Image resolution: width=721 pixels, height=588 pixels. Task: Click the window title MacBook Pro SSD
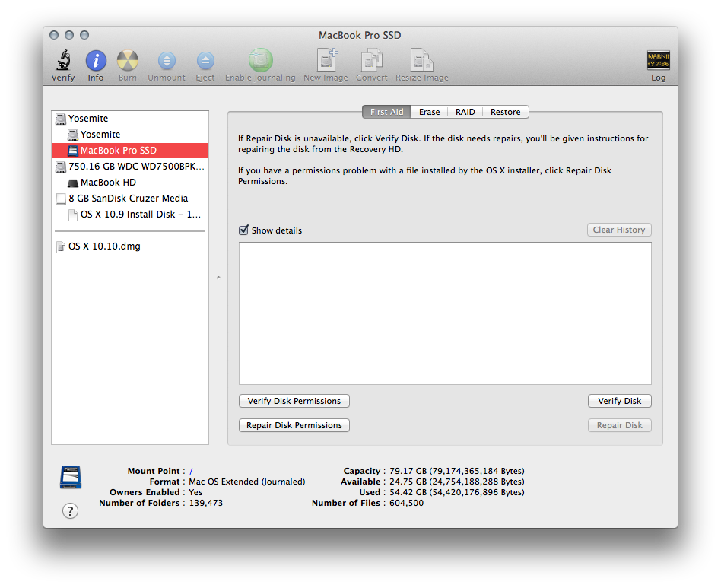(360, 36)
